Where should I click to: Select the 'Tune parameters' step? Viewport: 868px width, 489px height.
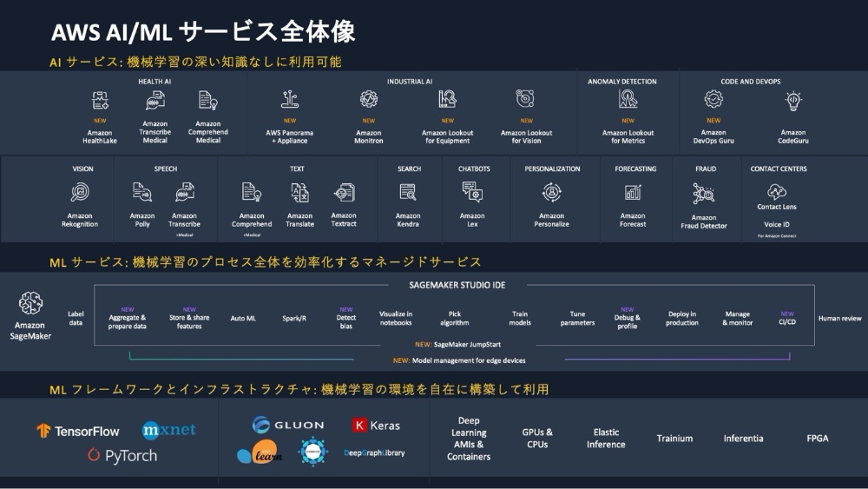577,319
